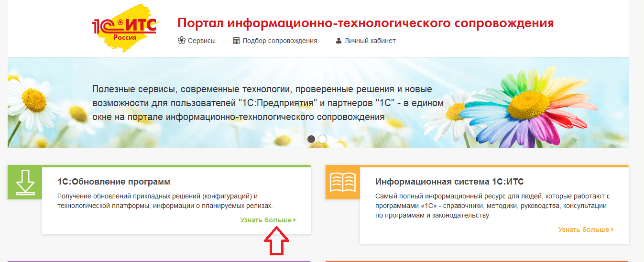Open 1С:Обновление программ heading
The image size is (644, 262).
click(x=114, y=182)
